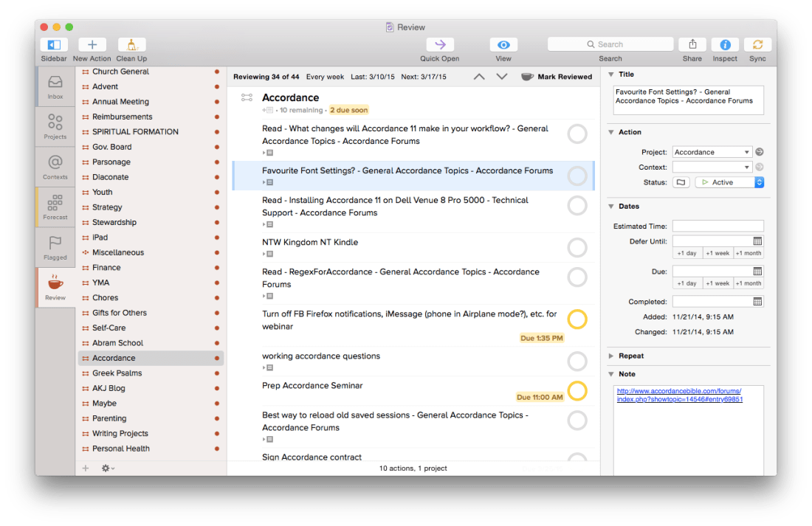Start a Sync with the toolbar icon
The width and height of the screenshot is (812, 526).
[757, 45]
